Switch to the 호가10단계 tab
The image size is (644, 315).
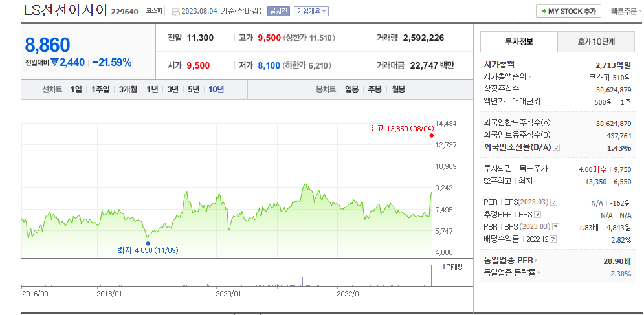597,41
